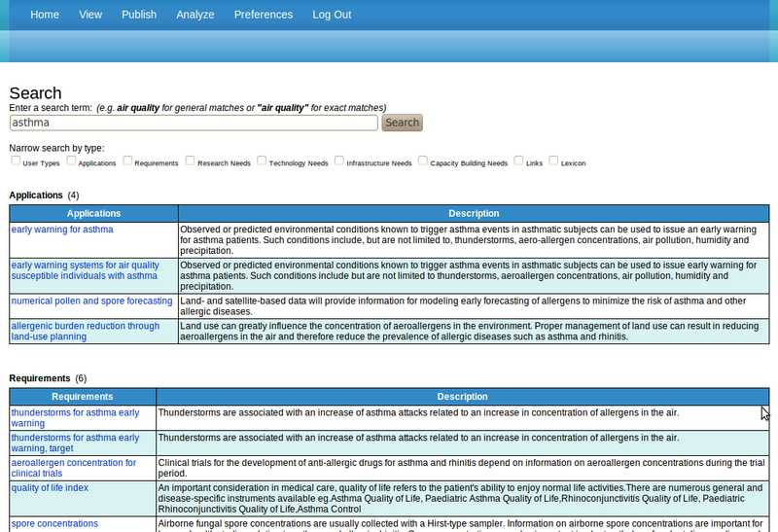Open numerical pollen and spore forecasting link
The width and height of the screenshot is (778, 532).
91,301
